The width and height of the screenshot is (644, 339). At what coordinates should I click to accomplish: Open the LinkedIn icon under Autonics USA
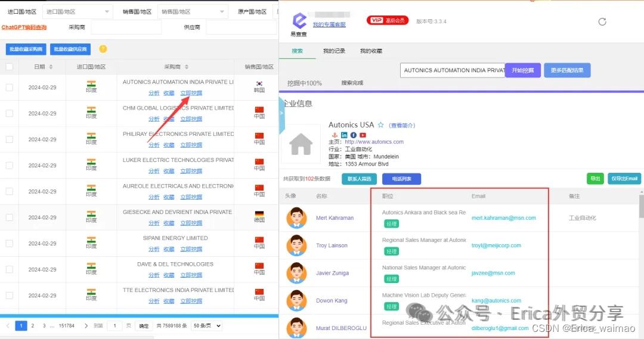344,135
